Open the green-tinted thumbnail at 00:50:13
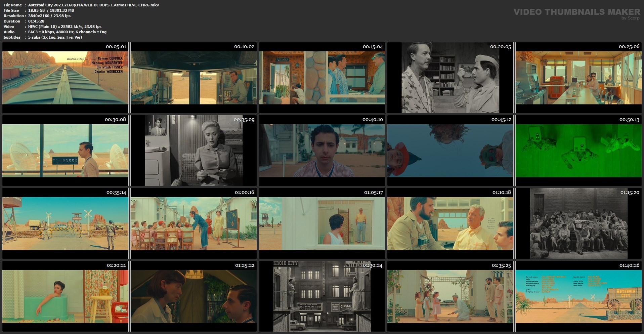644x334 pixels. tap(578, 151)
